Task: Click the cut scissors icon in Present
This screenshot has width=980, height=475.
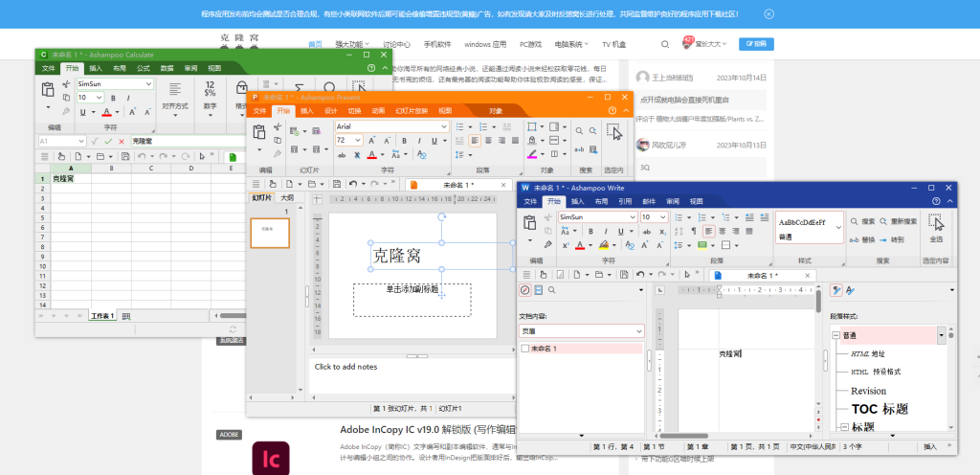Action: coord(277,126)
